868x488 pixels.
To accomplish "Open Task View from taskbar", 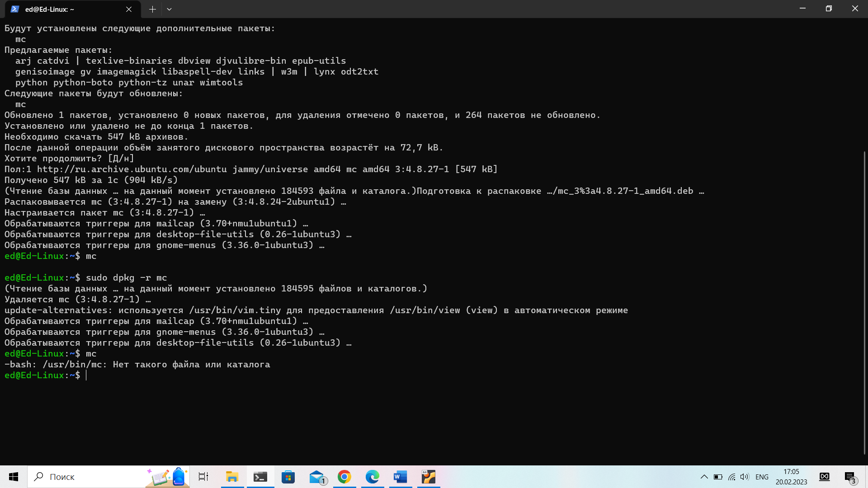I will tap(203, 477).
